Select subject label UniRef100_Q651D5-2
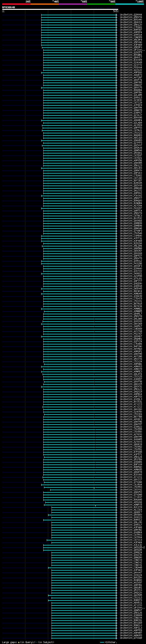Screen dimensions: 146x644 click(x=132, y=548)
